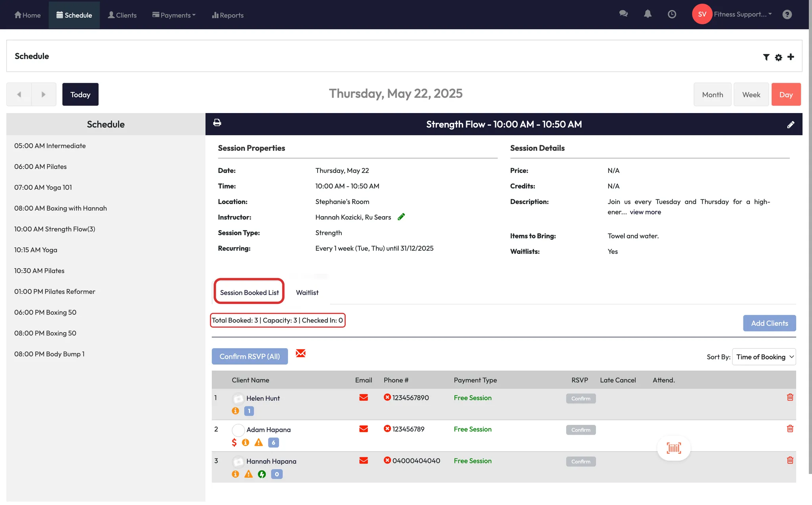
Task: Expand the Payments menu dropdown
Action: coord(174,15)
